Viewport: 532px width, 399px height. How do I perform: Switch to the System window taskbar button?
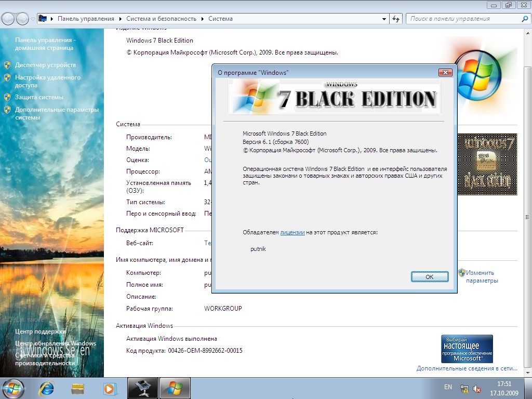pyautogui.click(x=143, y=388)
